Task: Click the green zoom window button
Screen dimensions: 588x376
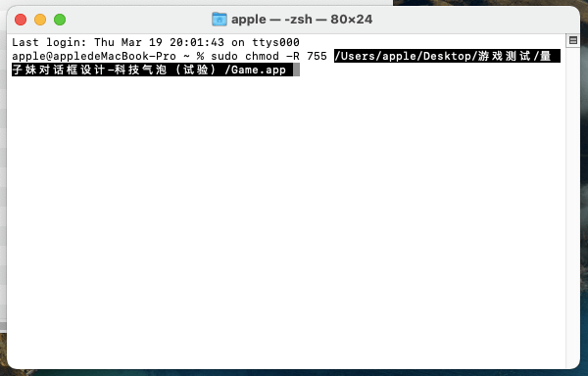Action: click(60, 20)
